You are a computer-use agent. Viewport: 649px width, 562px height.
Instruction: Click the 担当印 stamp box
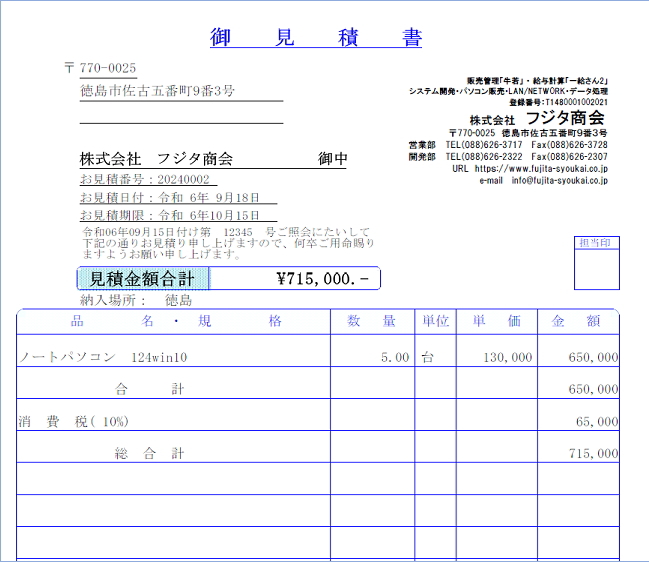point(596,263)
